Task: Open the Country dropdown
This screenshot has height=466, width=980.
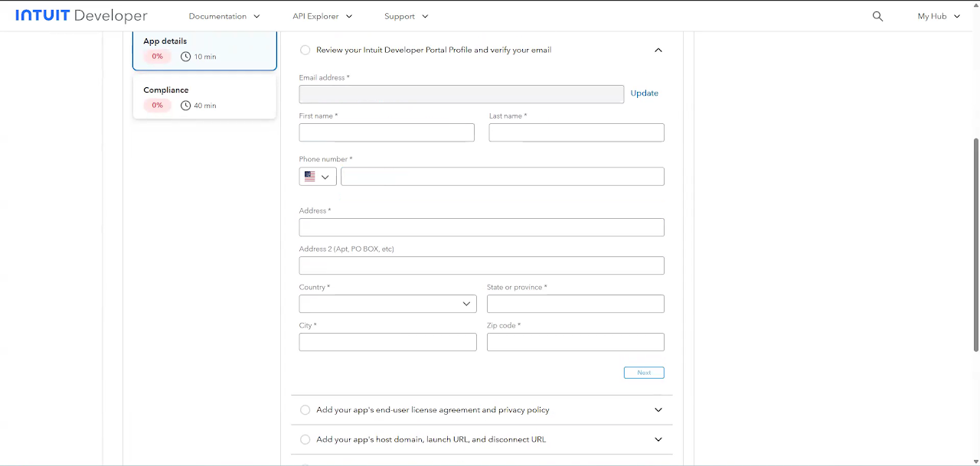Action: coord(387,304)
